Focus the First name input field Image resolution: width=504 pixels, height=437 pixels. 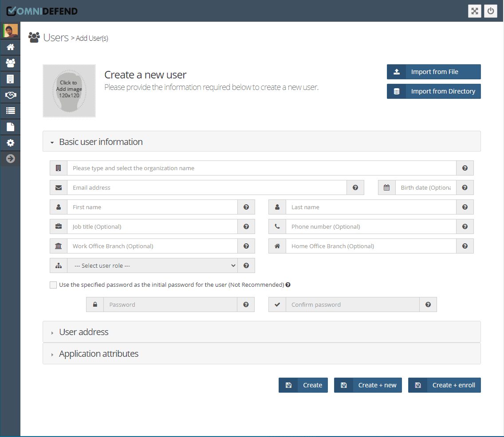coord(152,207)
